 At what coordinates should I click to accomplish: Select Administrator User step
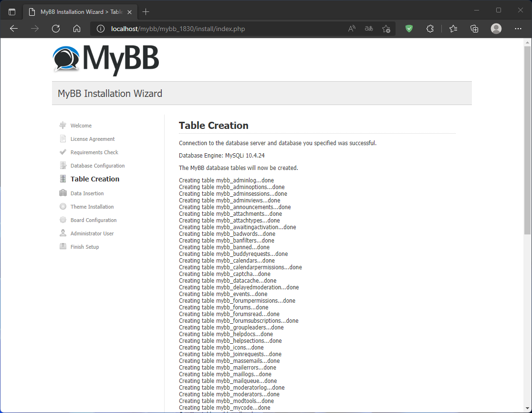click(x=92, y=233)
